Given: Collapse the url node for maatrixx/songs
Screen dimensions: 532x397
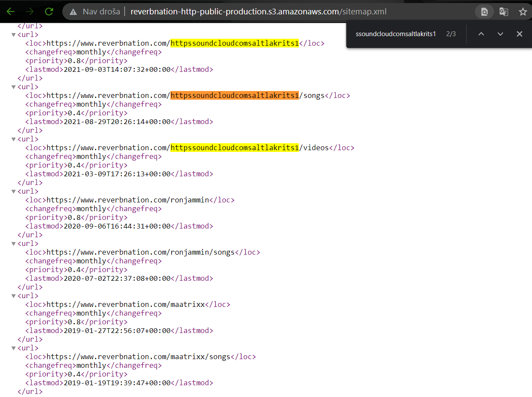Looking at the screenshot, I should pos(14,348).
